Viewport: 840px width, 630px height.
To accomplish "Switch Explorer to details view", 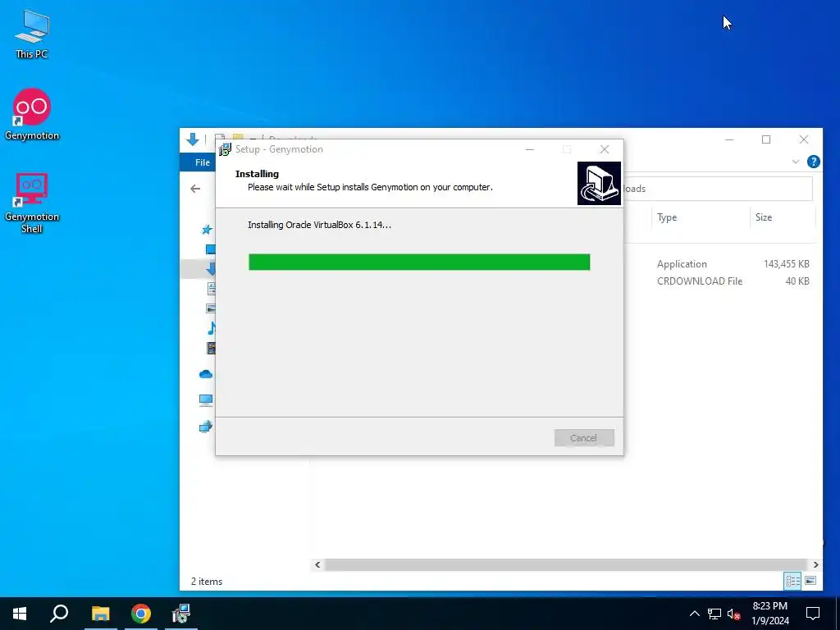I will coord(792,581).
